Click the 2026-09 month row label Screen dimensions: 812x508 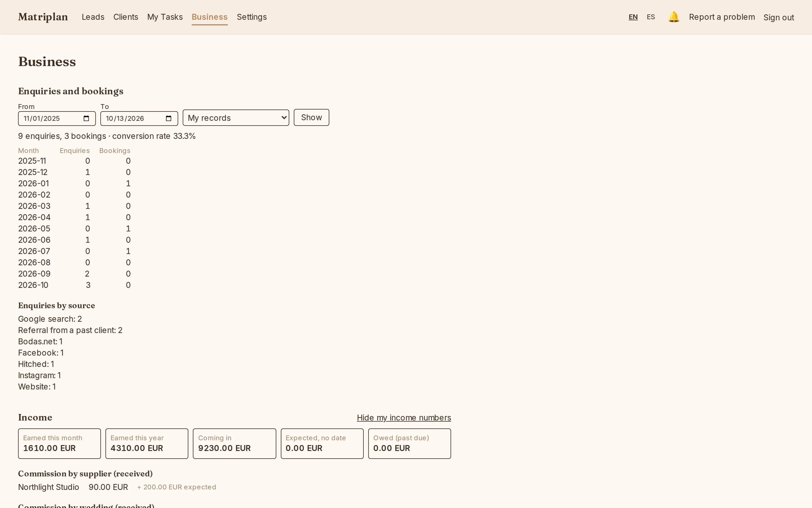coord(34,274)
